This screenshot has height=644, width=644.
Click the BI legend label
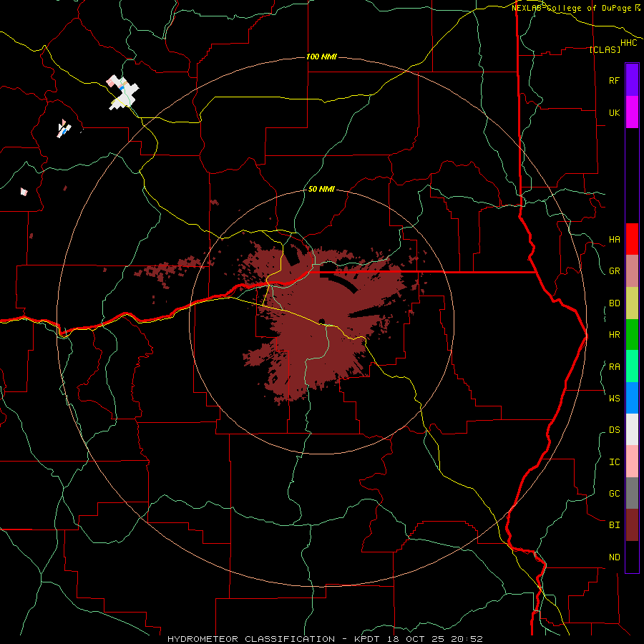(614, 525)
